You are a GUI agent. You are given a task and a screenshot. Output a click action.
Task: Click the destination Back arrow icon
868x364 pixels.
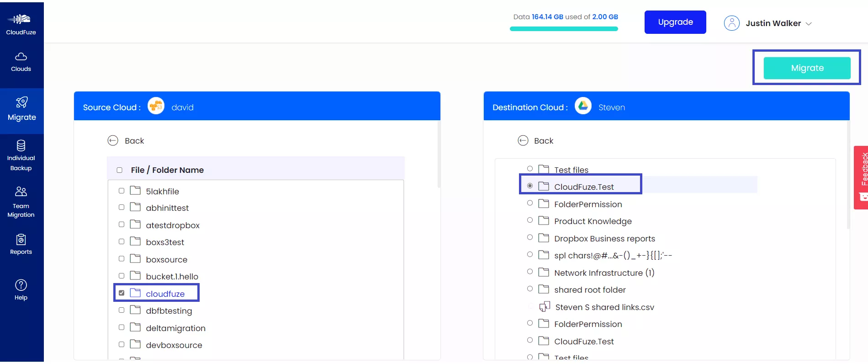tap(523, 140)
